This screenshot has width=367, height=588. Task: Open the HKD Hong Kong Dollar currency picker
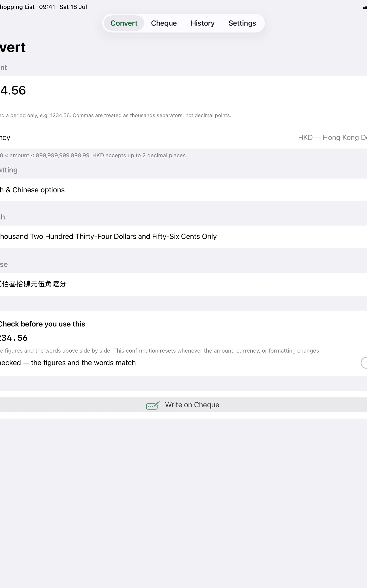(x=332, y=138)
